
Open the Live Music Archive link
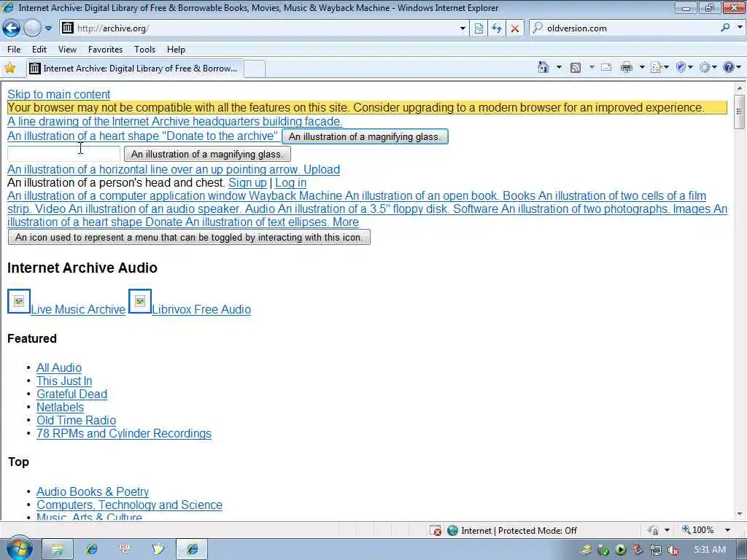[x=78, y=309]
